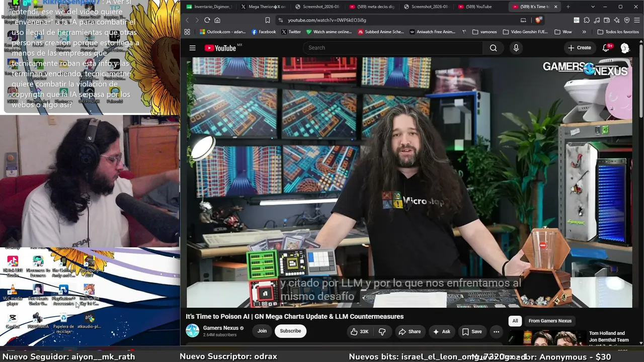The image size is (644, 362).
Task: Click the Join membership button
Action: (x=262, y=331)
